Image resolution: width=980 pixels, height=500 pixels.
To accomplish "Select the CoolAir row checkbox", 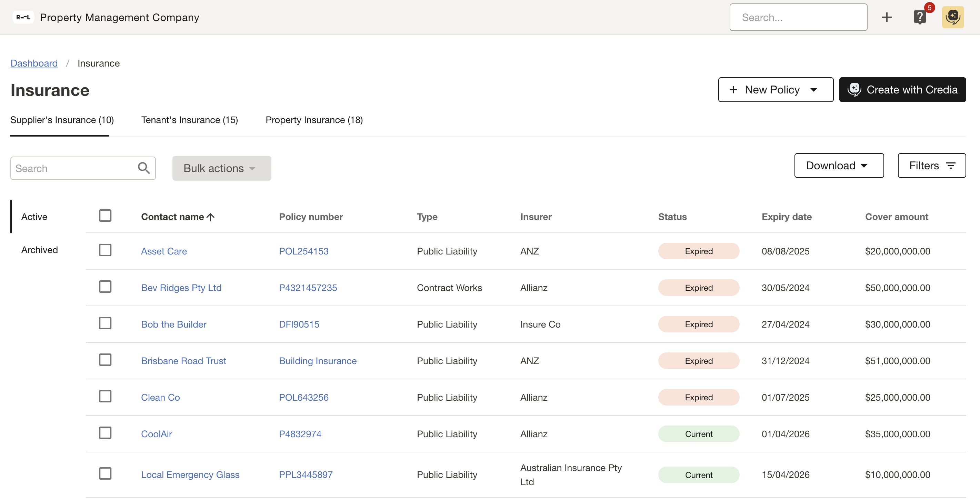I will tap(105, 433).
